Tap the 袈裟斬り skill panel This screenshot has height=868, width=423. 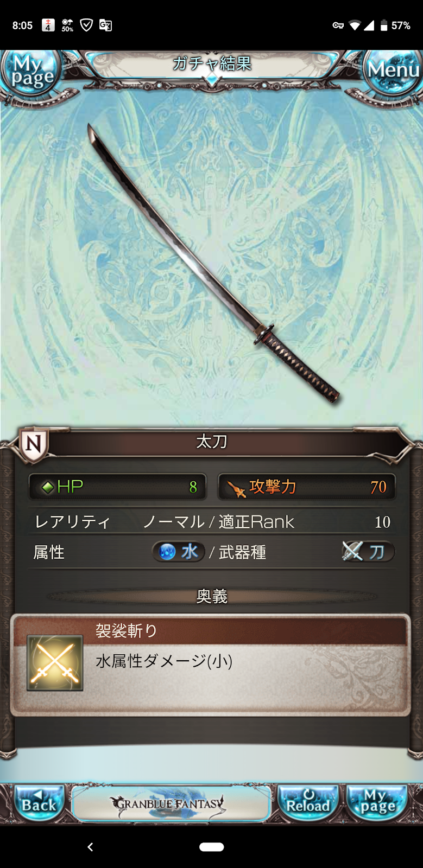point(211,665)
